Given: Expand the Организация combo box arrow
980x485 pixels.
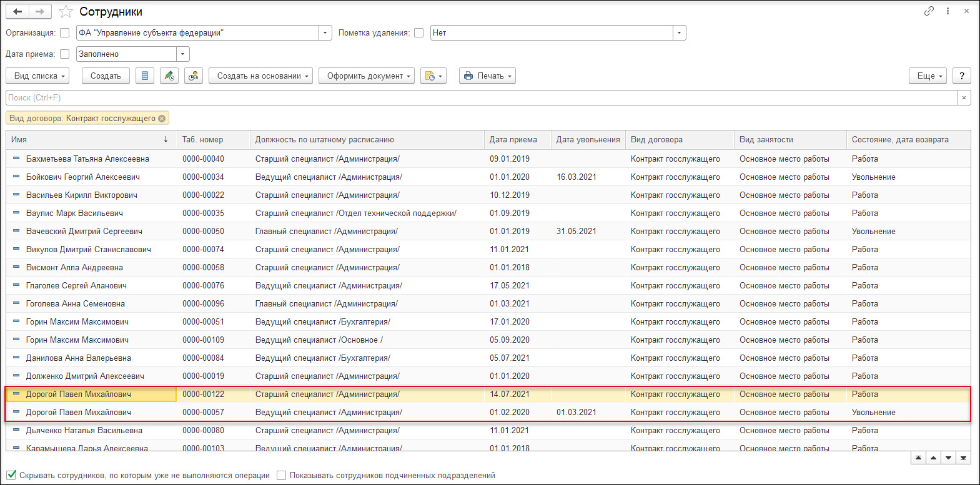Looking at the screenshot, I should pyautogui.click(x=325, y=33).
